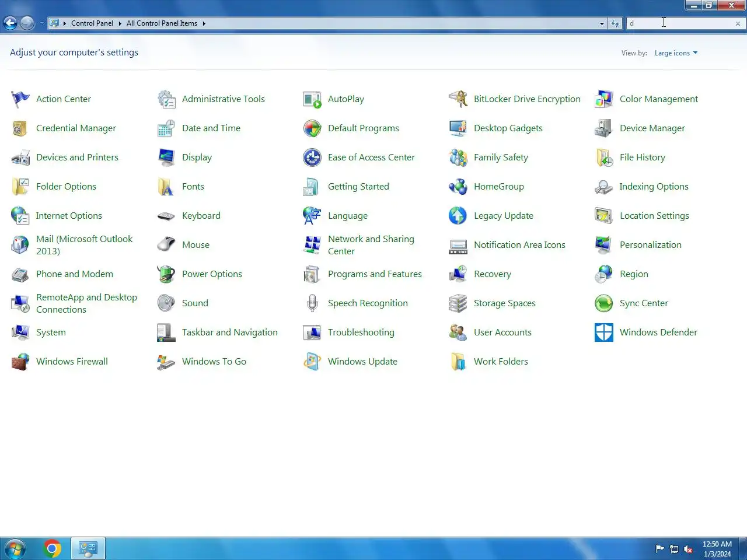Click the Display monitor icon
The width and height of the screenshot is (747, 560).
point(166,157)
